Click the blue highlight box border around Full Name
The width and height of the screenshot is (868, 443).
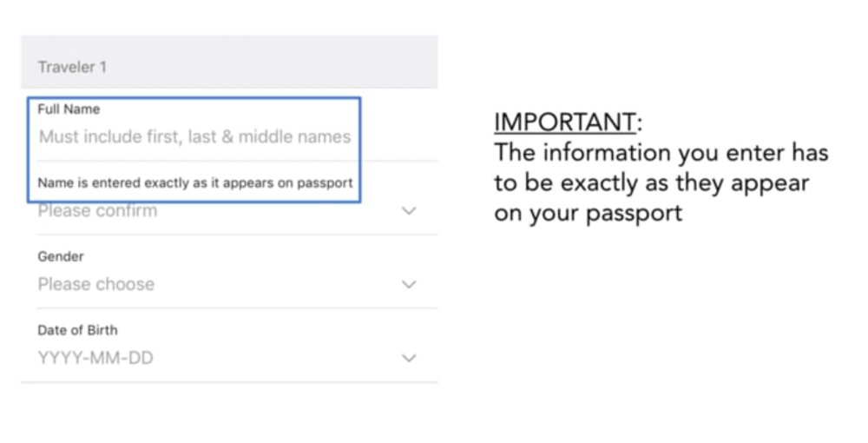tap(359, 149)
